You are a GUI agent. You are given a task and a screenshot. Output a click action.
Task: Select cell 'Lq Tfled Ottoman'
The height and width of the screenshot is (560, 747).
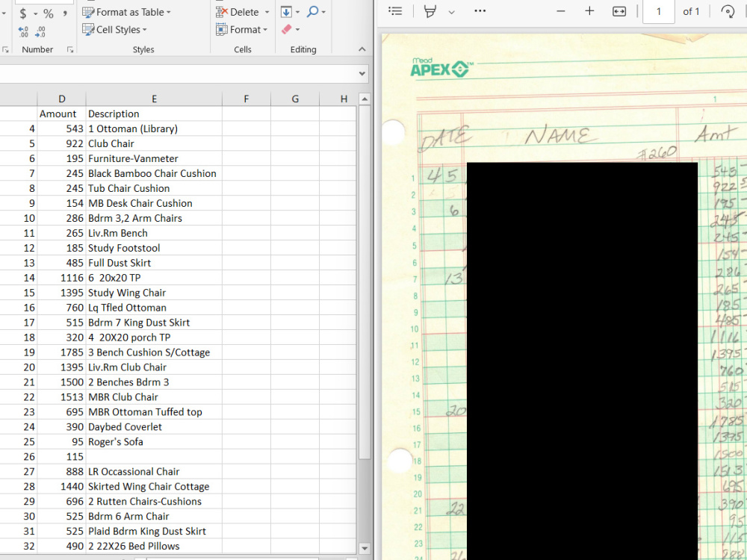tap(155, 308)
